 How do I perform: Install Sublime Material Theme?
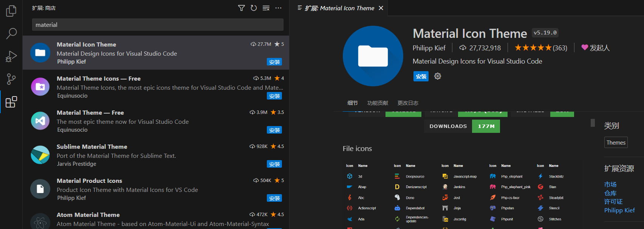[274, 164]
